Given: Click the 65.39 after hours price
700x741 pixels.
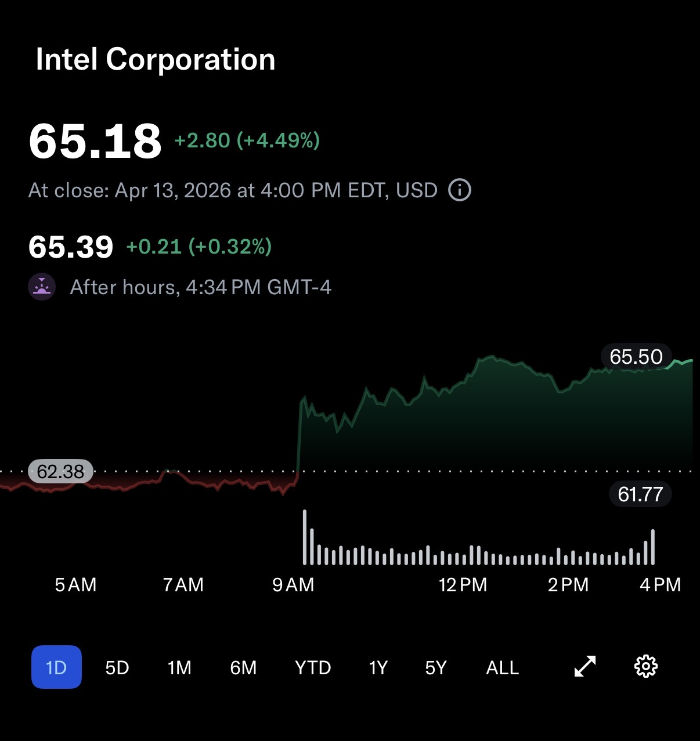Looking at the screenshot, I should click(71, 247).
